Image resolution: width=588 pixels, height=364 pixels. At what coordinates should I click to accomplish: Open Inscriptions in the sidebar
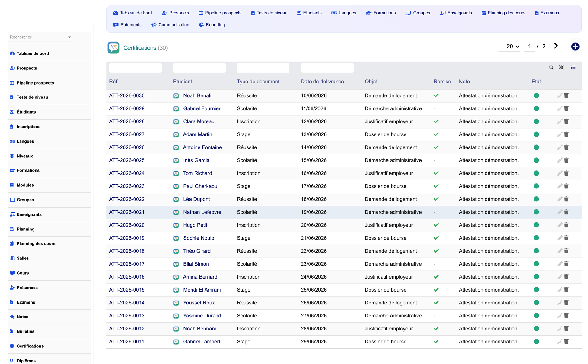(x=49, y=127)
